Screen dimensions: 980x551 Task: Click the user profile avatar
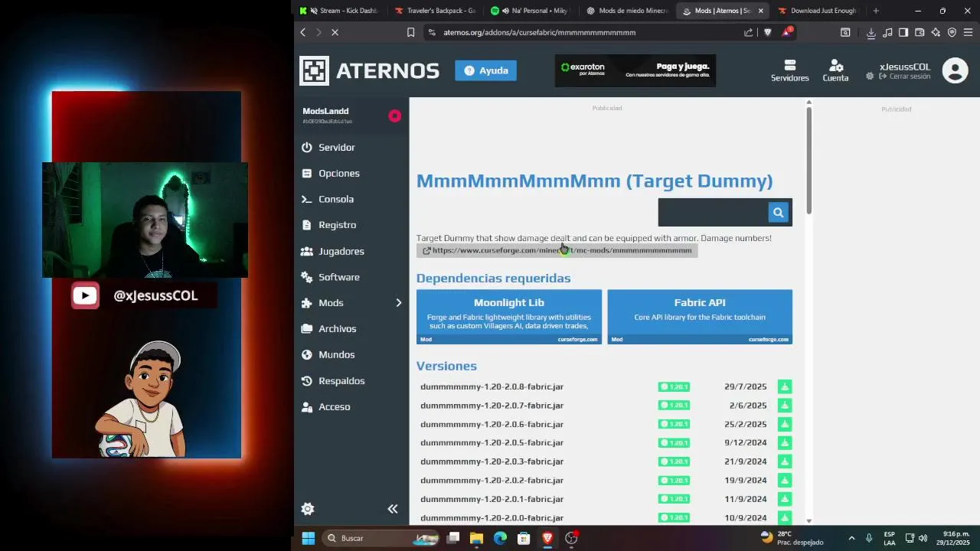(955, 70)
